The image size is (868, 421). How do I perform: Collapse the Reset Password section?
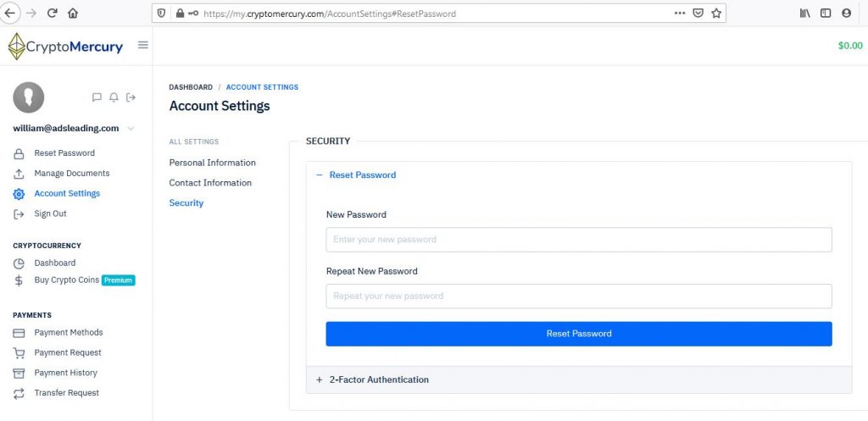pos(356,174)
